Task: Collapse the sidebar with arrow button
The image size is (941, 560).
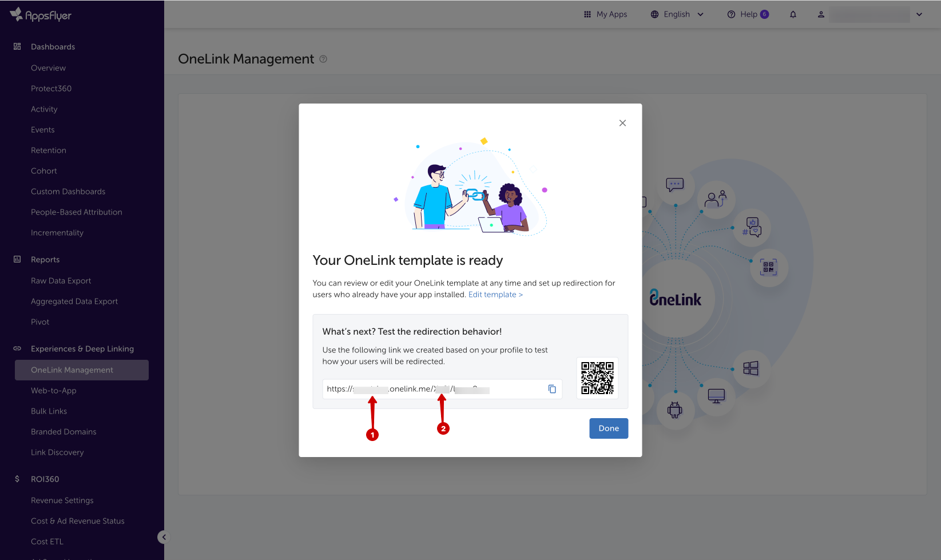Action: pyautogui.click(x=164, y=537)
